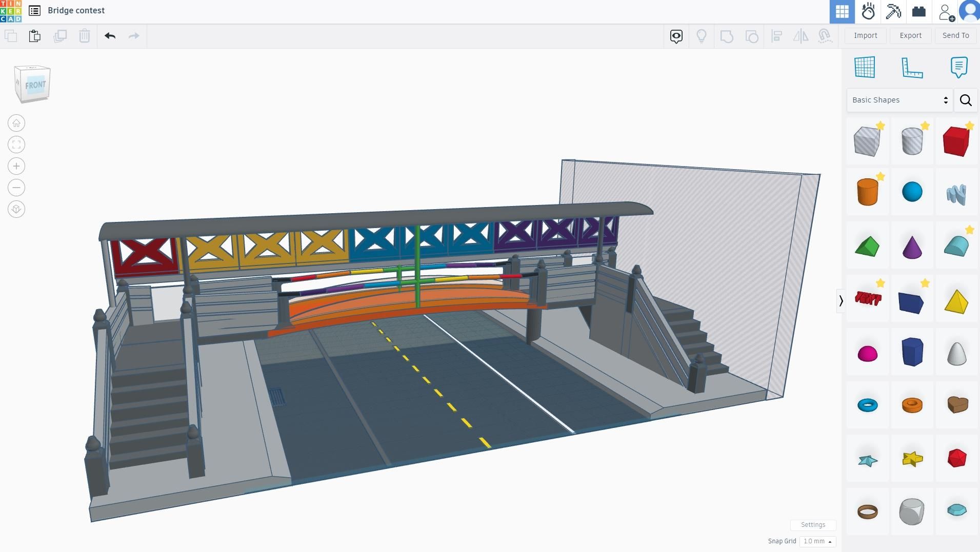
Task: Click the Home view icon
Action: pos(16,123)
